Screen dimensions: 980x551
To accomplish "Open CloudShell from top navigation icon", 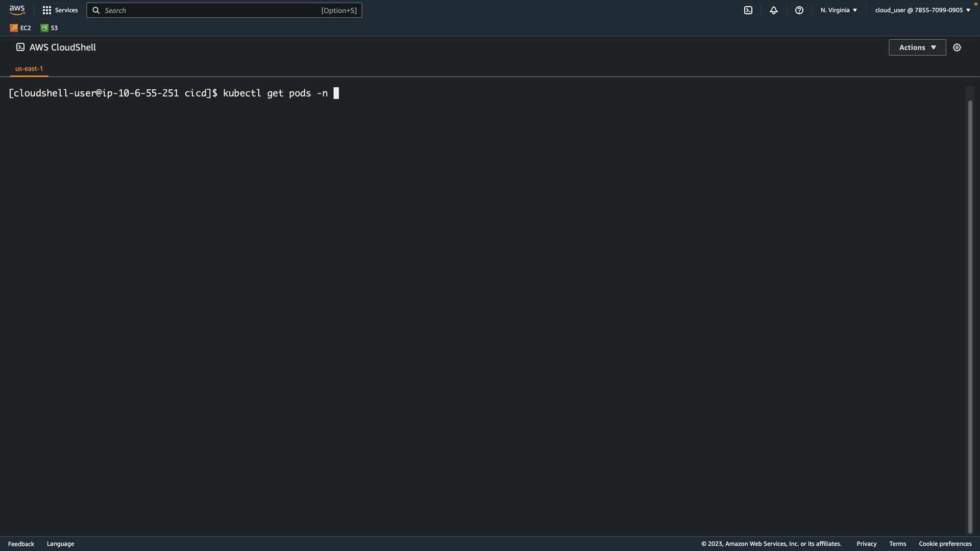I will [x=748, y=10].
